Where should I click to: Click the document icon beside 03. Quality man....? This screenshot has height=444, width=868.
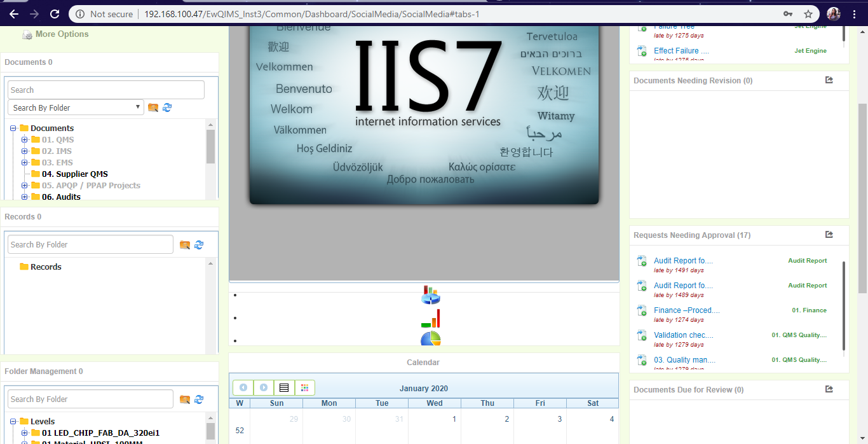click(x=642, y=361)
